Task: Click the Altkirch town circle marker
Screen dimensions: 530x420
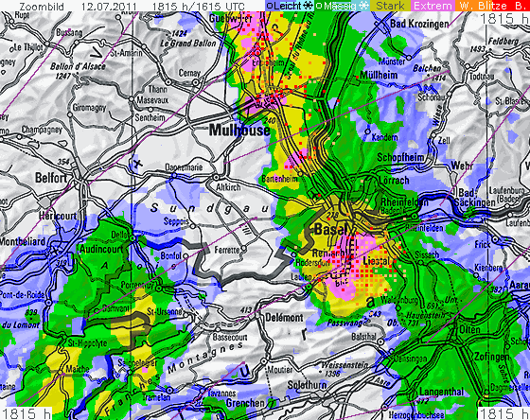Action: tap(217, 177)
